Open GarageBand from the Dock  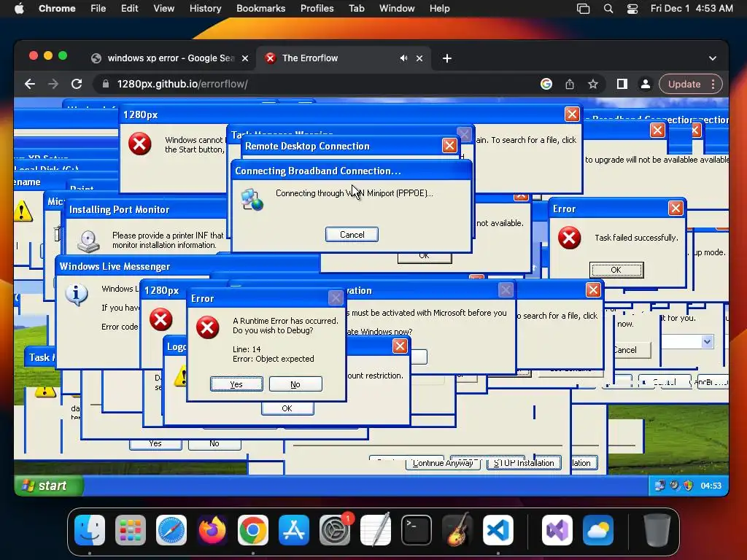coord(457,530)
